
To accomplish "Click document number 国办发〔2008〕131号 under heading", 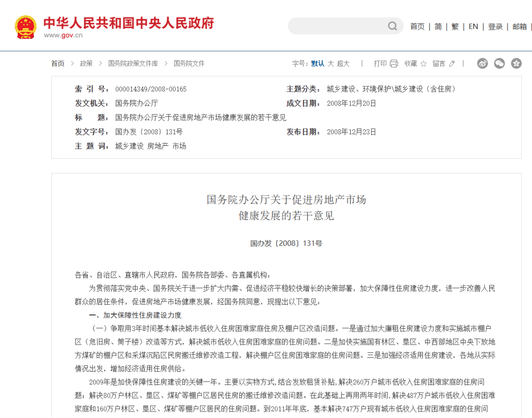I will 286,244.
